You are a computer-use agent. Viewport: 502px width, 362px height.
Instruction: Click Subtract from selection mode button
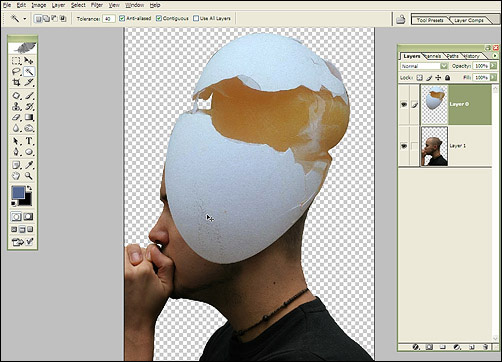pyautogui.click(x=54, y=19)
